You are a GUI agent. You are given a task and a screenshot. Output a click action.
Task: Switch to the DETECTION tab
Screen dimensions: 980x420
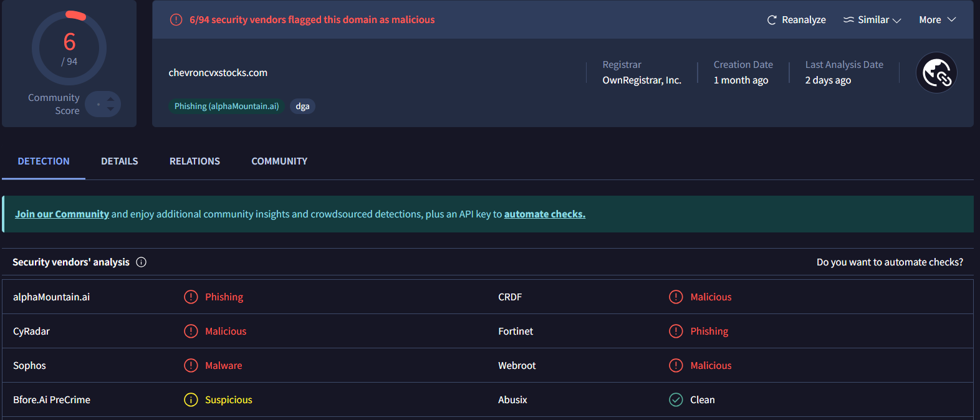[44, 161]
